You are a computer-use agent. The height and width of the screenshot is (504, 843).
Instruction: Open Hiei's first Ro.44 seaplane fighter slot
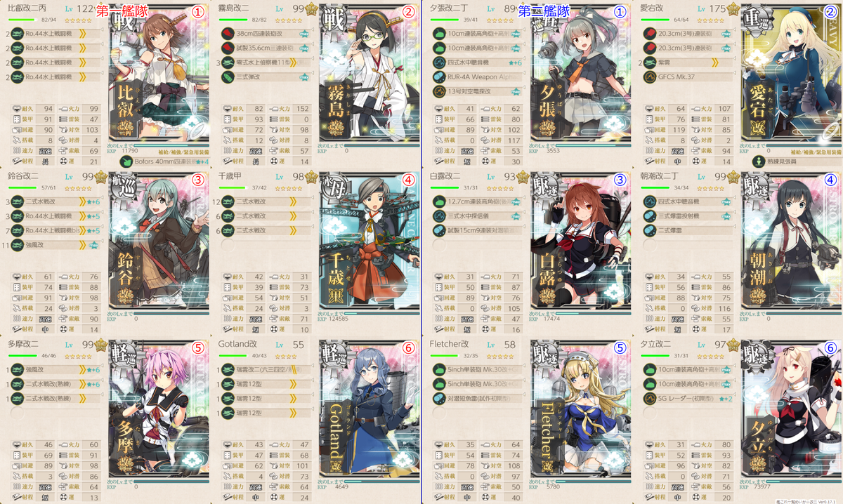tap(55, 33)
